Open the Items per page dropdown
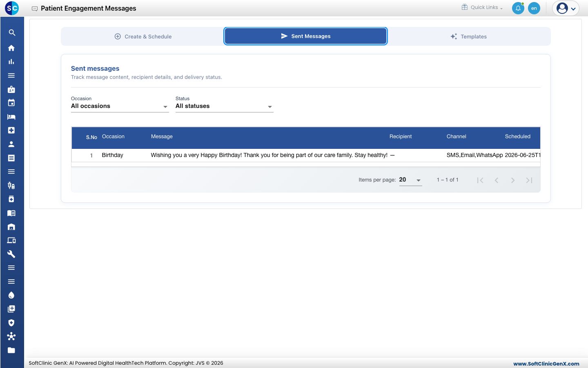The width and height of the screenshot is (588, 368). [x=410, y=180]
